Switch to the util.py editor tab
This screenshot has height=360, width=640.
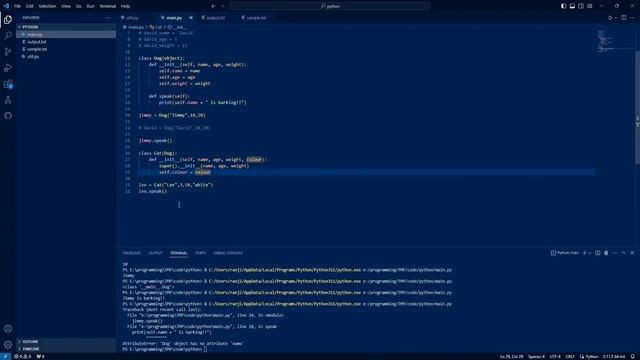[137, 18]
